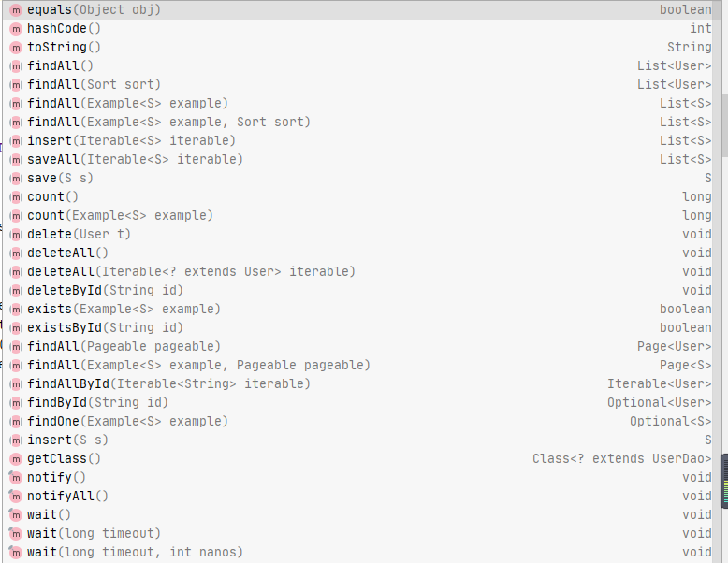Viewport: 728px width, 563px height.
Task: Click the method icon next to hashCode()
Action: [x=16, y=28]
